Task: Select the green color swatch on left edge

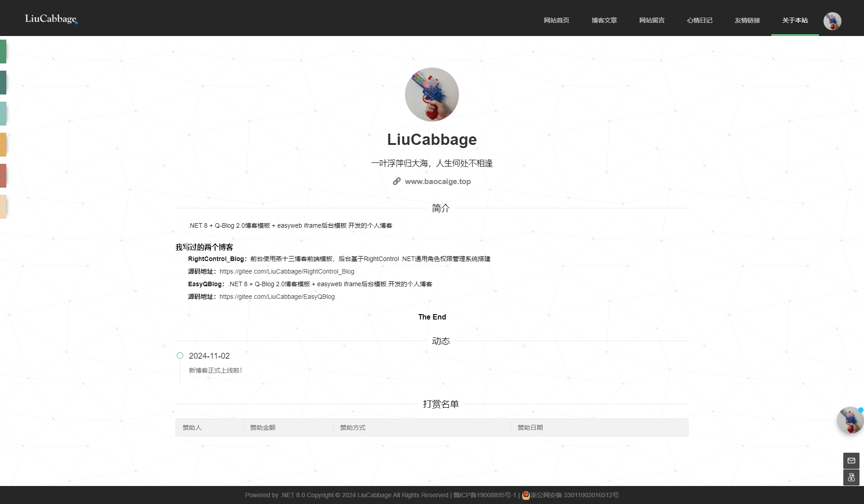Action: point(3,51)
